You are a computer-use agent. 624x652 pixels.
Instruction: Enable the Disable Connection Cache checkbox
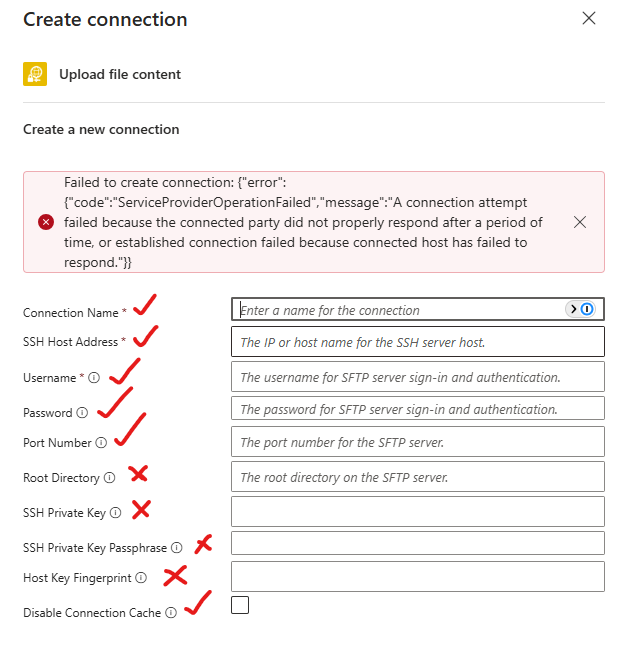(x=240, y=605)
